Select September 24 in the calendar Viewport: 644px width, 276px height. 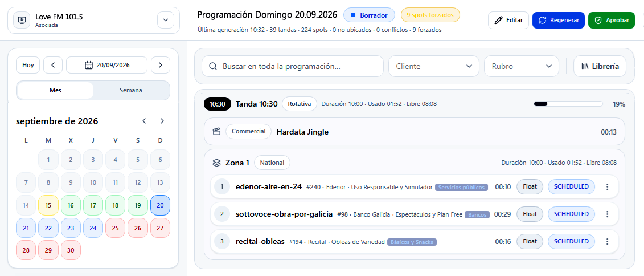coord(93,228)
